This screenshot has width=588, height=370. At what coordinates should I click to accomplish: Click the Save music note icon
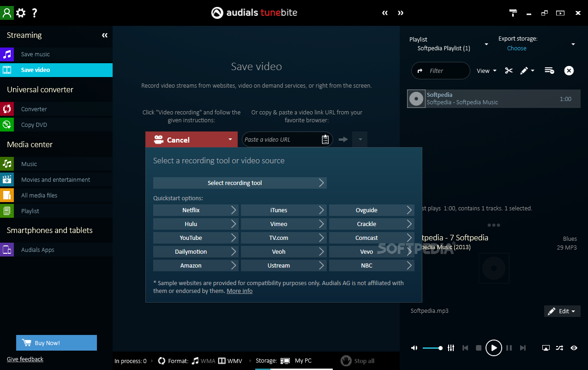coord(7,54)
